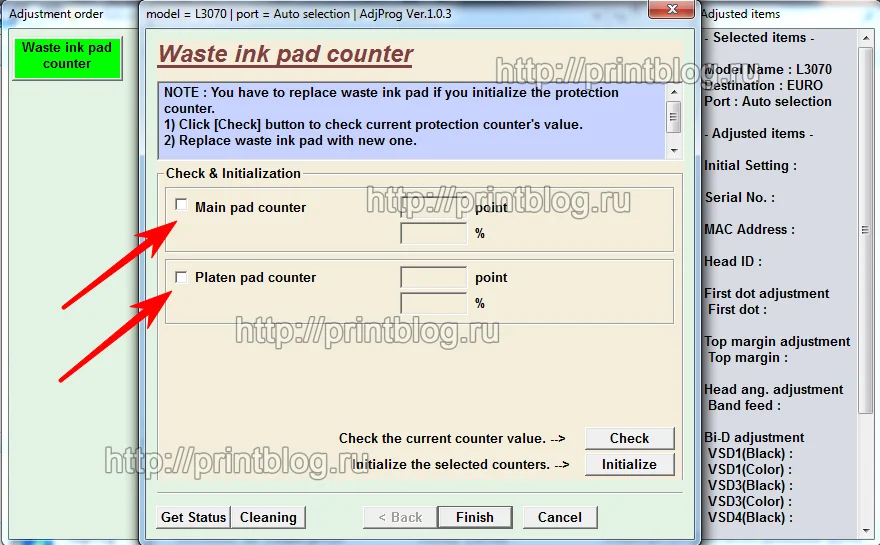
Task: Click the 'First dot :' line
Action: pyautogui.click(x=737, y=309)
